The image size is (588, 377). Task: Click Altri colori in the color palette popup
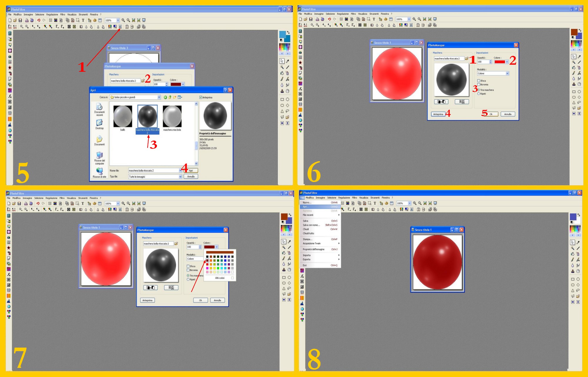[220, 278]
